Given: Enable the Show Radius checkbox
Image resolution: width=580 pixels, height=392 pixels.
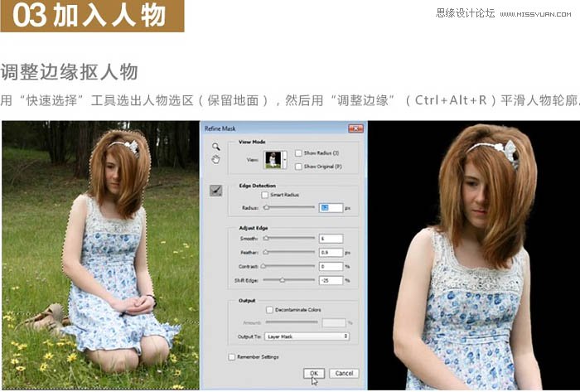Looking at the screenshot, I should pyautogui.click(x=299, y=153).
